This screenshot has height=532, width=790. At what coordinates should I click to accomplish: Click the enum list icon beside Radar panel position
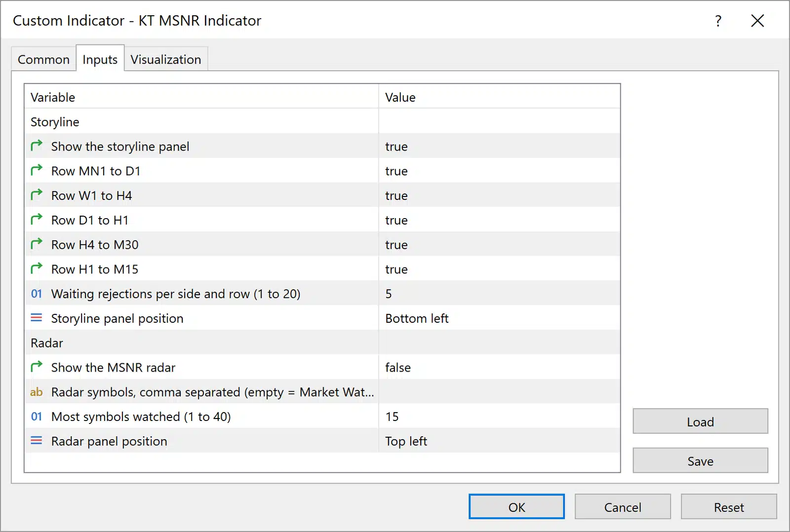tap(37, 441)
